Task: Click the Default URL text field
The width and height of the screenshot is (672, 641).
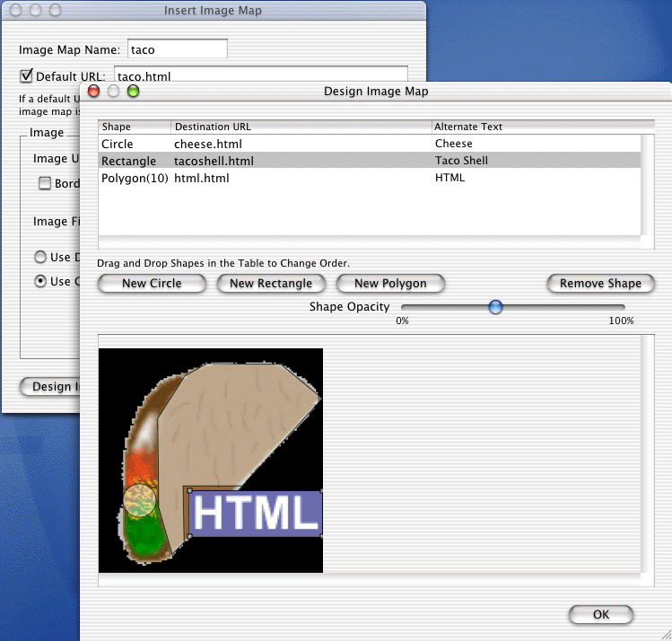Action: (260, 74)
